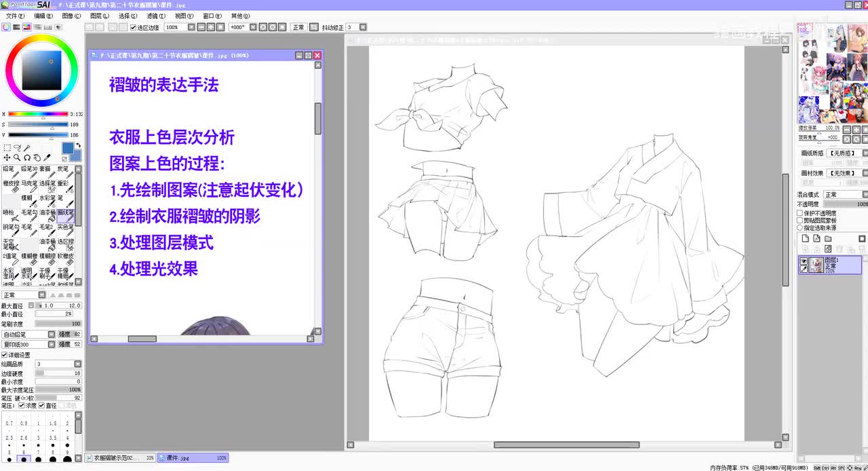Open brush blend mode 正常 dropdown
This screenshot has height=471, width=868.
pos(42,295)
